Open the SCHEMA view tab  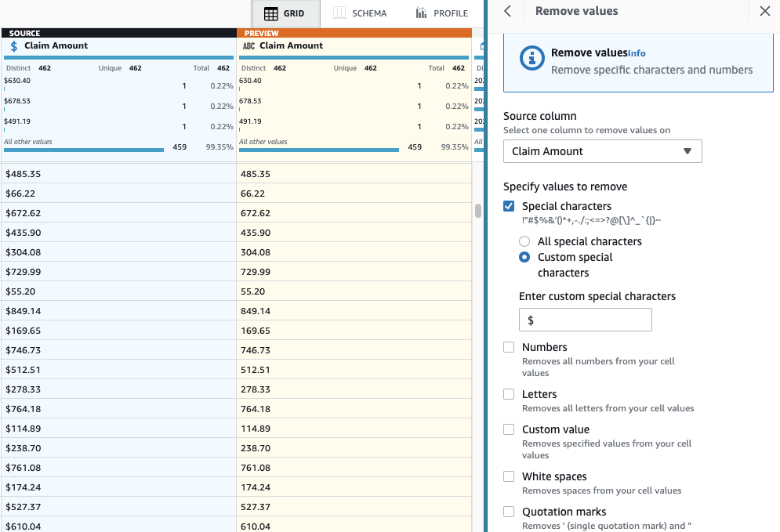tap(360, 13)
